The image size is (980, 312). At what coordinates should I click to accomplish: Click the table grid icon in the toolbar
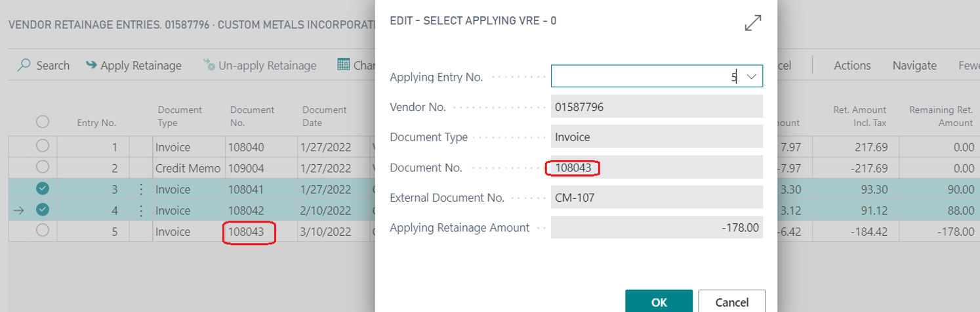pos(343,65)
